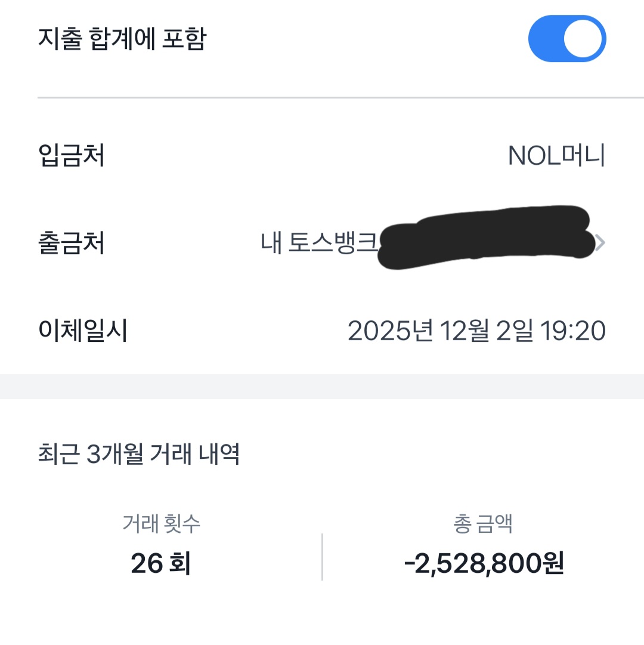Click the vertical divider between the stats
The width and height of the screenshot is (644, 645).
322,556
